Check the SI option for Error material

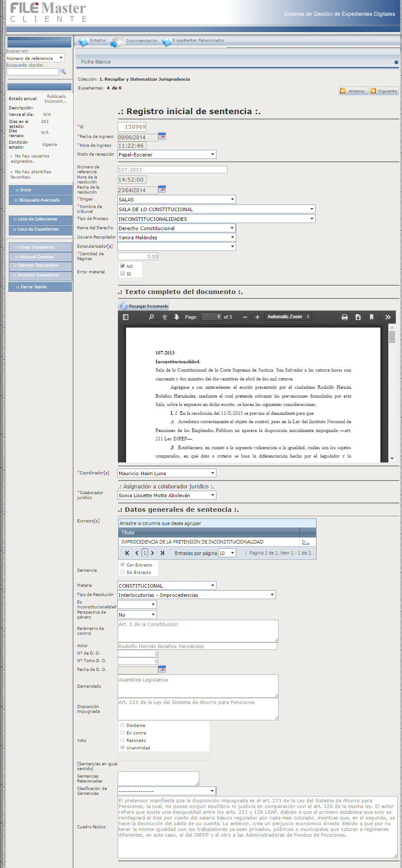pyautogui.click(x=123, y=274)
